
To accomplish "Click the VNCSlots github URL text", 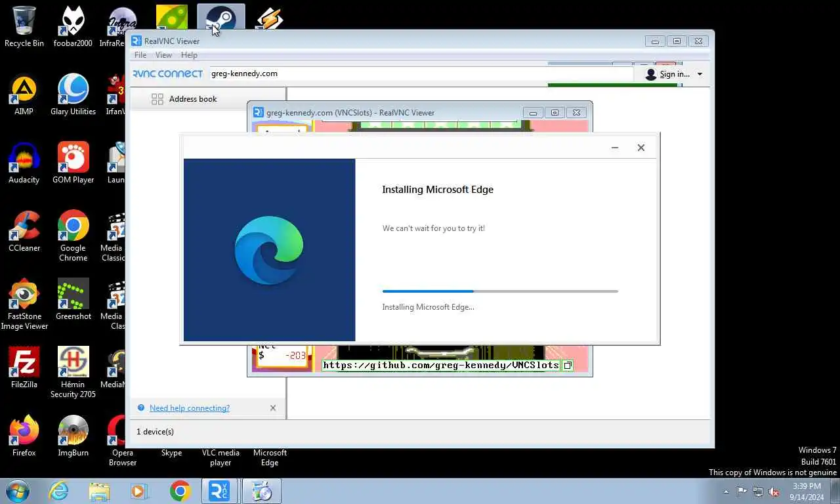I will (x=441, y=366).
